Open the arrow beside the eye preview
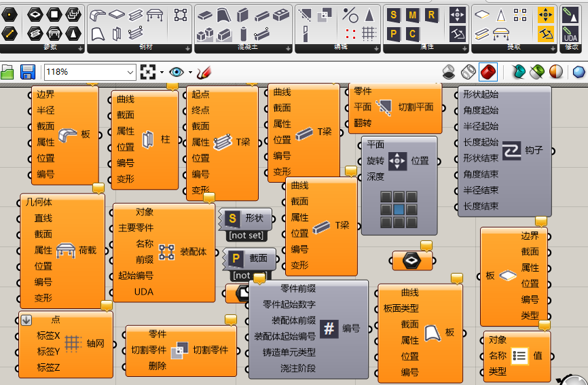This screenshot has height=385, width=588. pos(190,72)
